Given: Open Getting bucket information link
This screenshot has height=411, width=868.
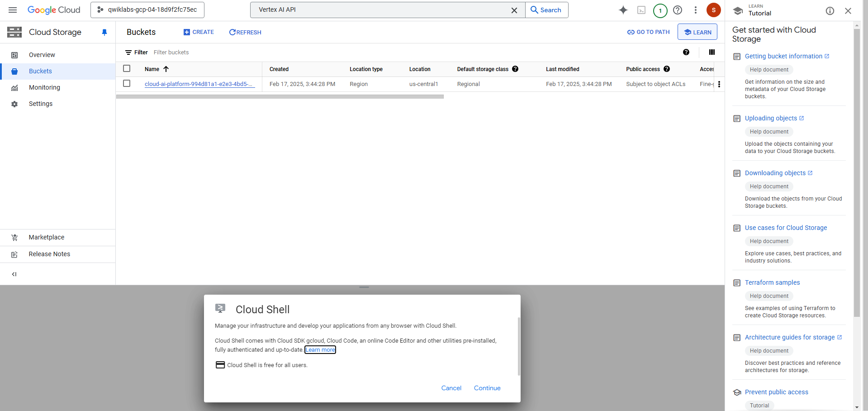Looking at the screenshot, I should pos(787,56).
